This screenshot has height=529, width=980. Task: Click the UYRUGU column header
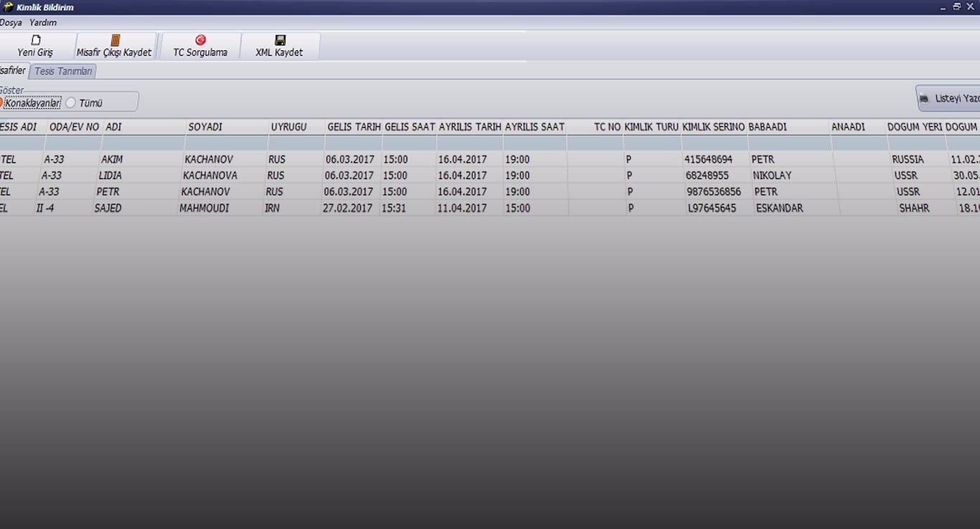point(288,127)
